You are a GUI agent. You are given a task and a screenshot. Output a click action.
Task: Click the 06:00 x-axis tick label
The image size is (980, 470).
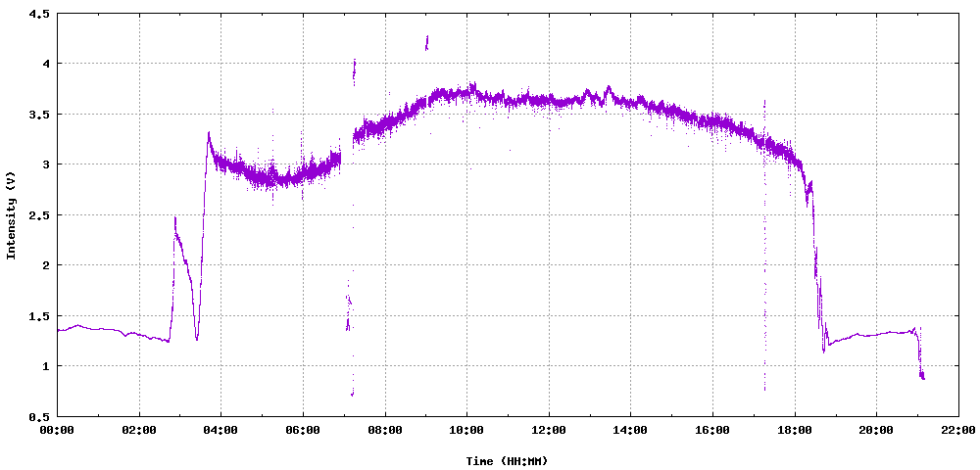(303, 430)
